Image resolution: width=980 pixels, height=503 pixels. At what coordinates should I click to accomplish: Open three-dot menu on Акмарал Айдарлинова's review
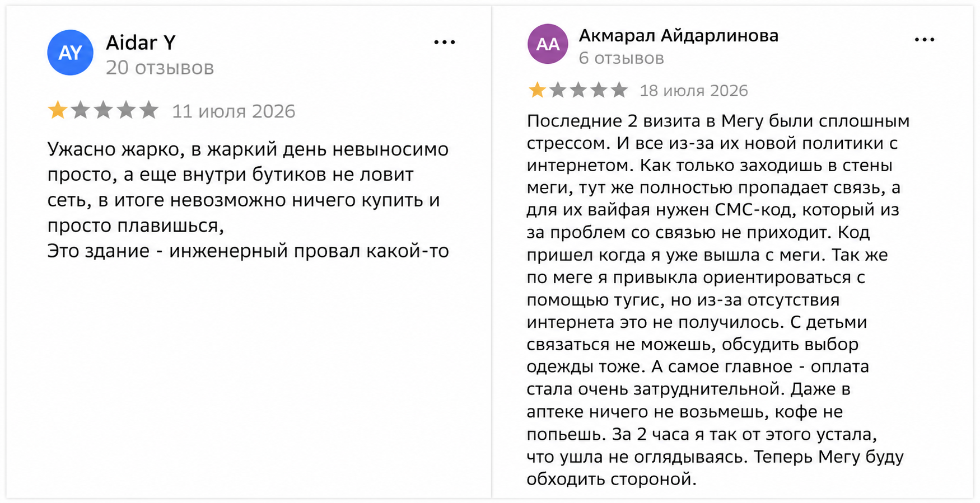[x=925, y=39]
